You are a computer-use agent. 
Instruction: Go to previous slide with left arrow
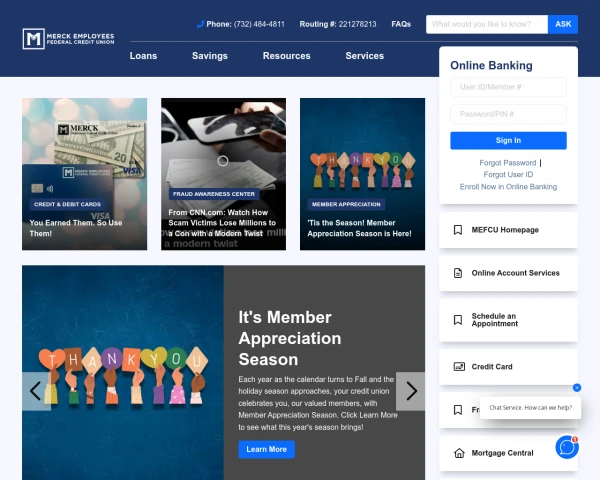click(x=37, y=391)
